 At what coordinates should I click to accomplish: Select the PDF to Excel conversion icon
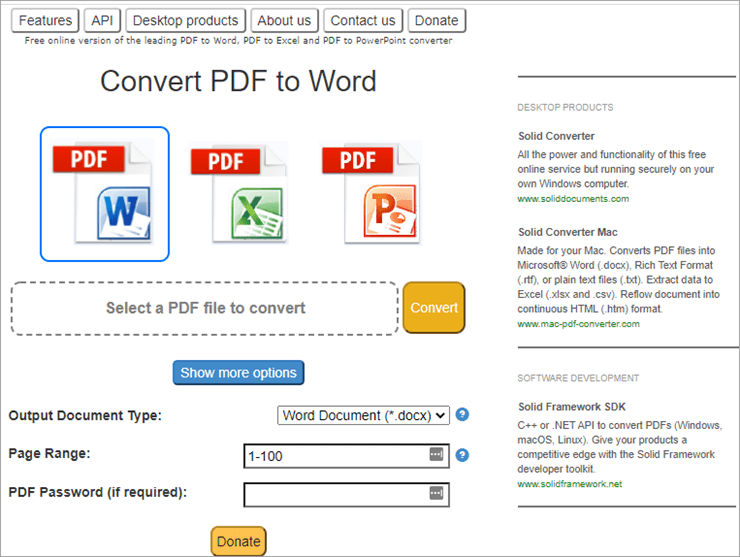coord(239,193)
